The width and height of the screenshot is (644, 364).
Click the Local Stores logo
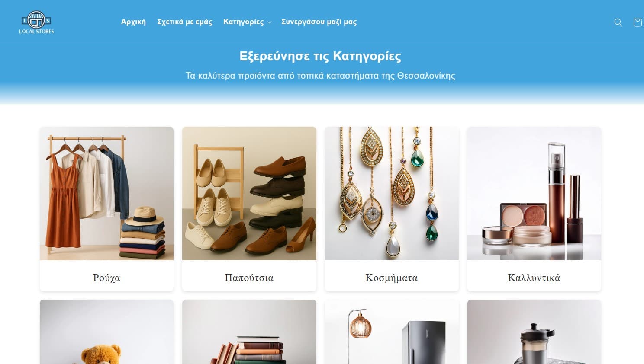(x=36, y=22)
